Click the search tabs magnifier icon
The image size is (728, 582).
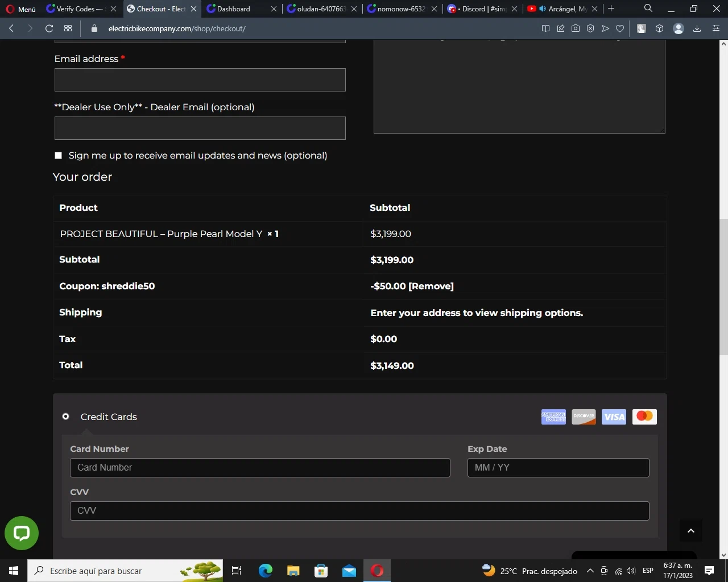648,9
